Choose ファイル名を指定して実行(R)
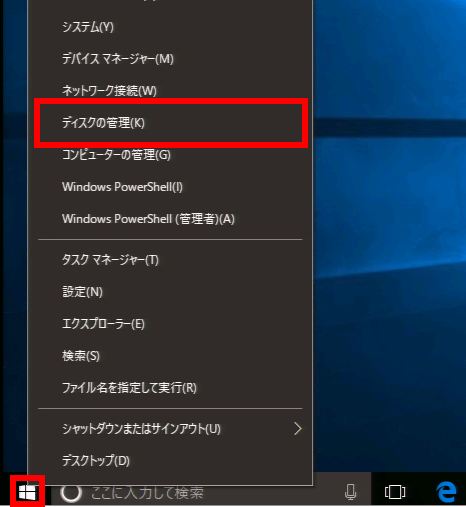The image size is (466, 507). click(x=170, y=388)
